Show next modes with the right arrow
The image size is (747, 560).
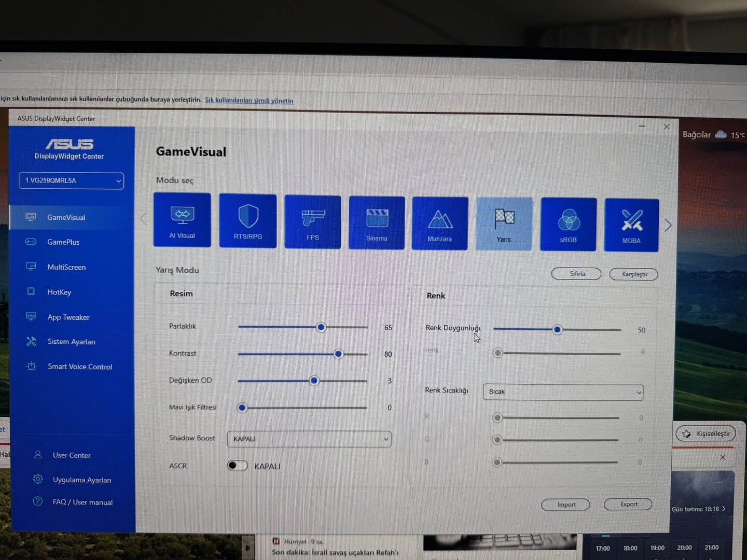pyautogui.click(x=668, y=225)
